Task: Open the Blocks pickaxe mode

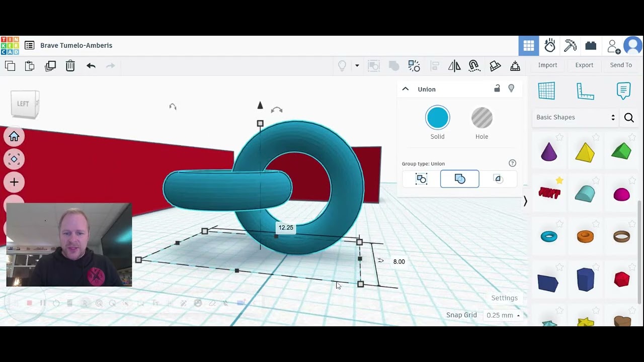Action: (x=570, y=46)
